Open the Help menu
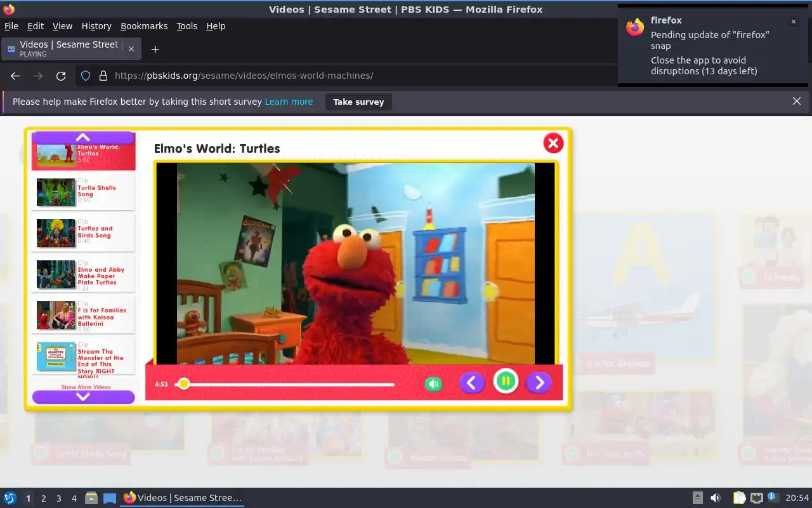 coord(216,26)
